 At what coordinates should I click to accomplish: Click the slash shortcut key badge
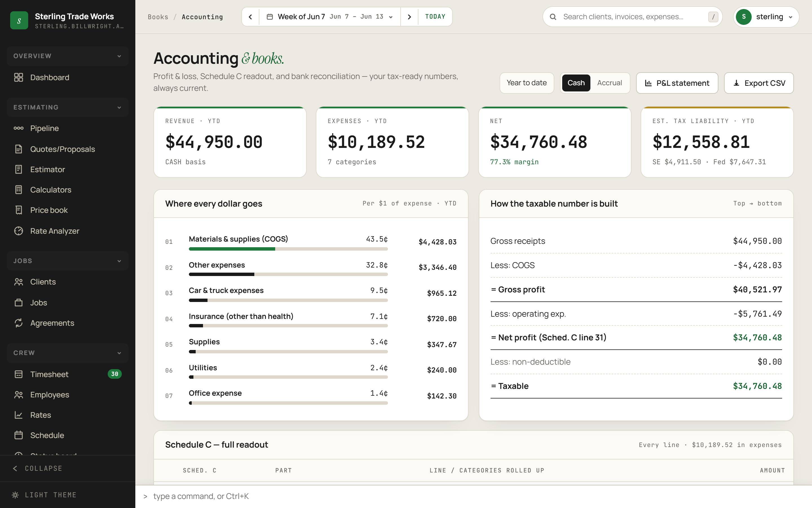point(713,17)
